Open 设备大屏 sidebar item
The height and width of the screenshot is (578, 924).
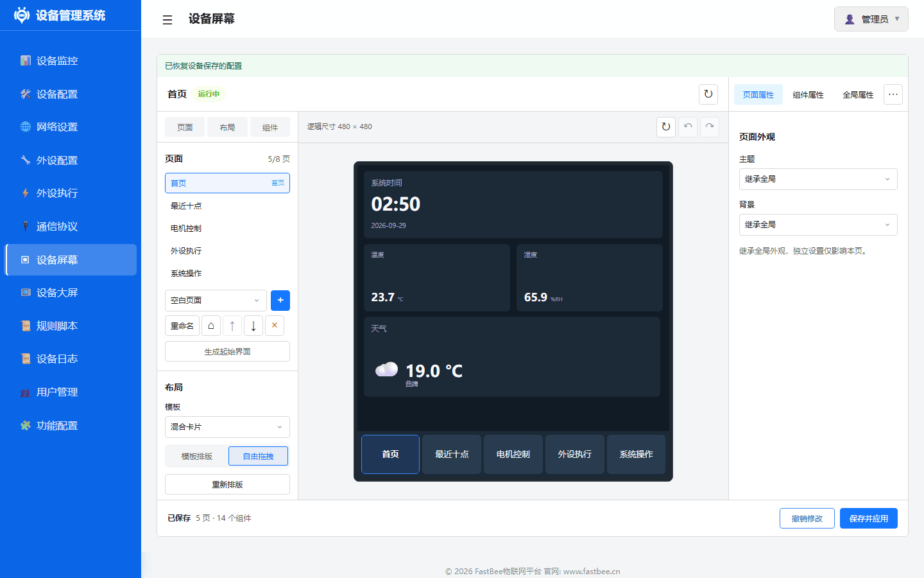(71, 292)
